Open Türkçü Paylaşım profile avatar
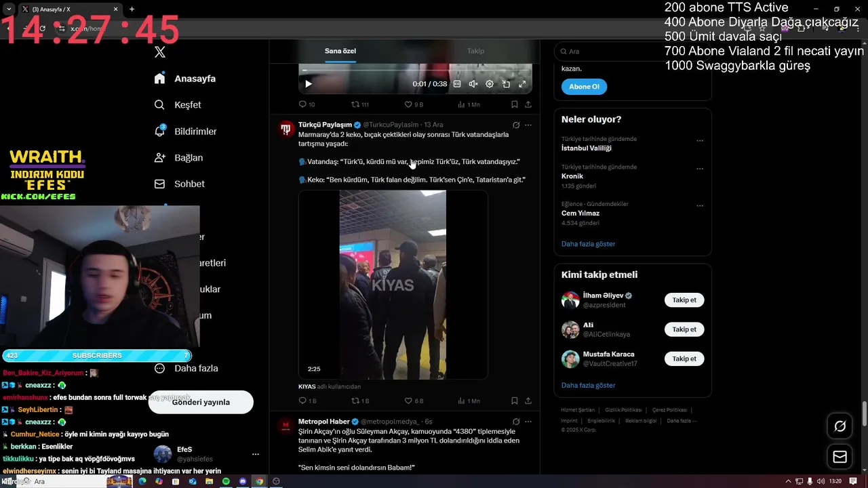 286,129
